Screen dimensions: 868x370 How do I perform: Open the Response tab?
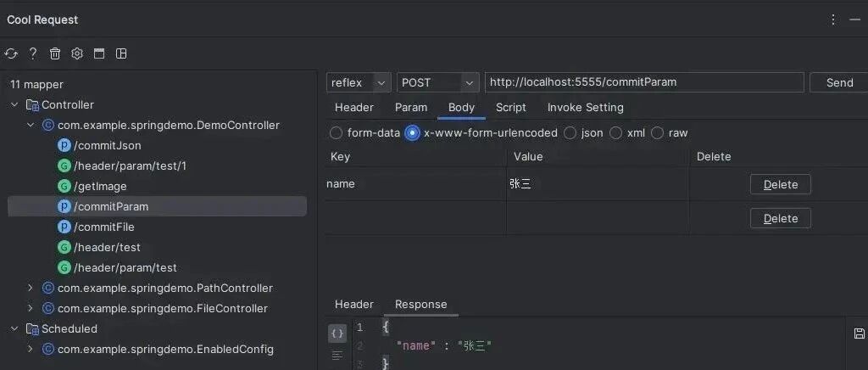click(x=420, y=304)
